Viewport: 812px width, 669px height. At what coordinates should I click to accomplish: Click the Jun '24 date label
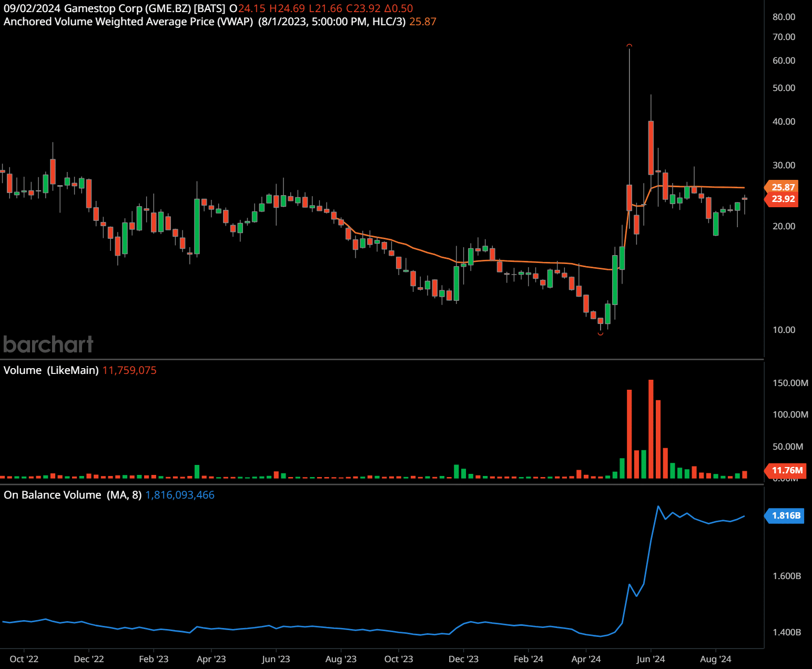coord(651,659)
